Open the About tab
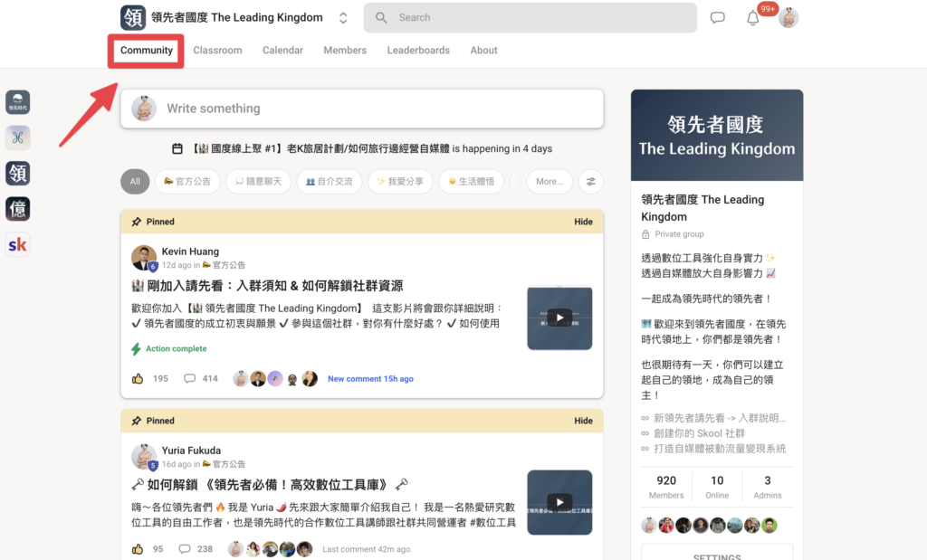 [x=483, y=51]
